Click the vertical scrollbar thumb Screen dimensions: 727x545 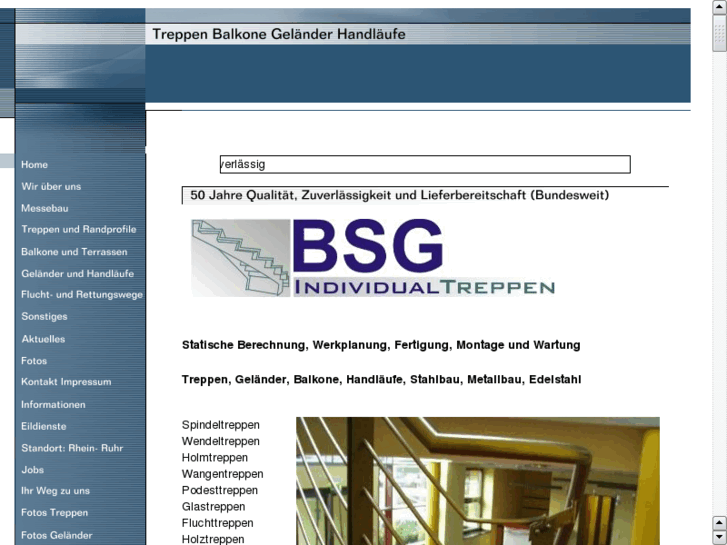[x=720, y=33]
